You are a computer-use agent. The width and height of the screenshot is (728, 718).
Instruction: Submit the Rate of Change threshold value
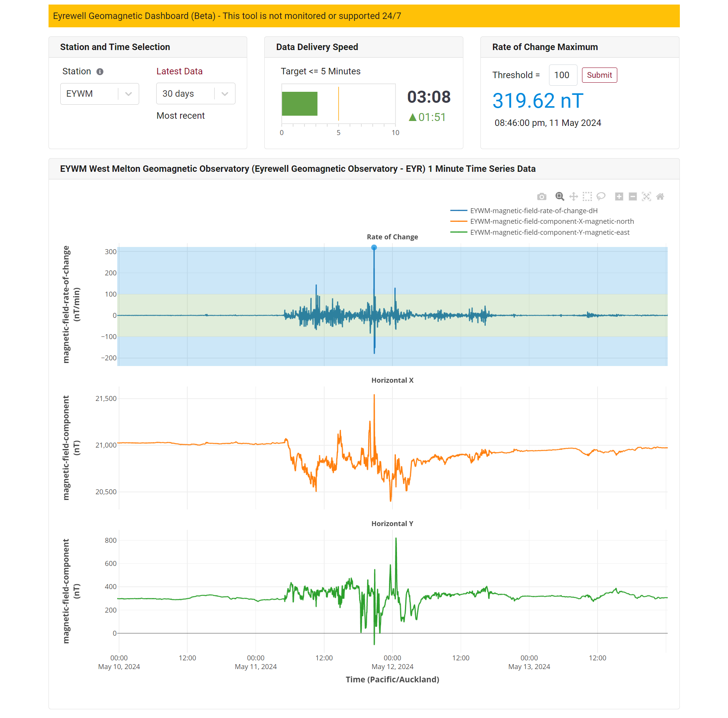click(x=597, y=75)
